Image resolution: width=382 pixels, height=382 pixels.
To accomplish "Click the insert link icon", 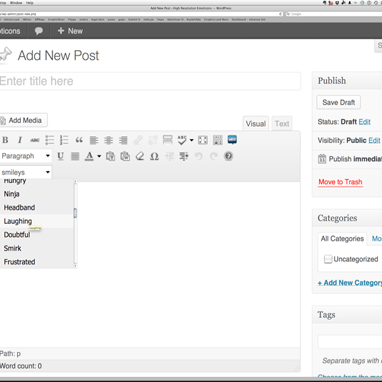I will pyautogui.click(x=138, y=140).
